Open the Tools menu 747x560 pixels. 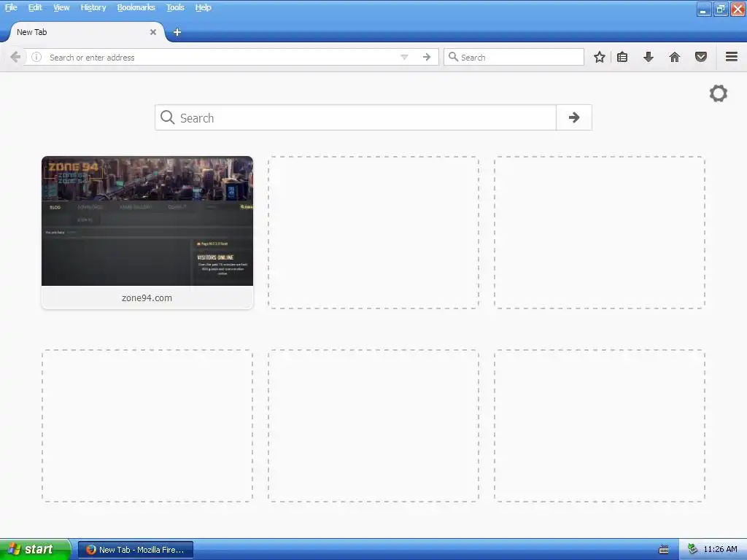click(x=175, y=7)
